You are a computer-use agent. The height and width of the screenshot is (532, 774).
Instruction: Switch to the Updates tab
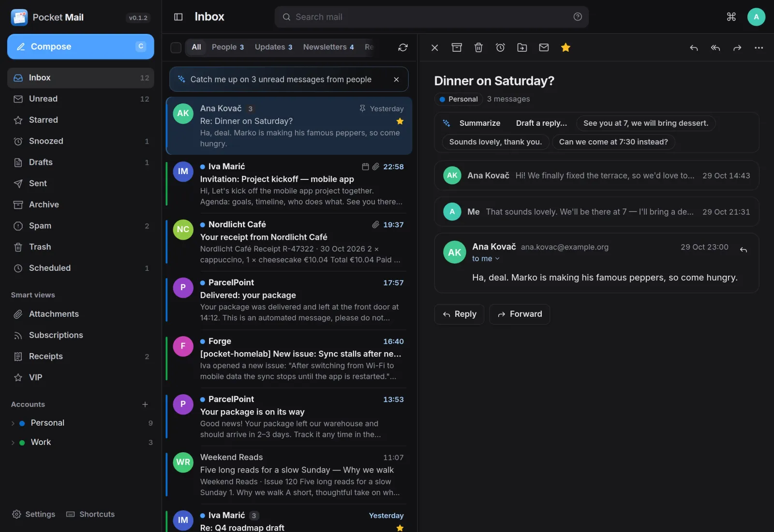point(273,47)
